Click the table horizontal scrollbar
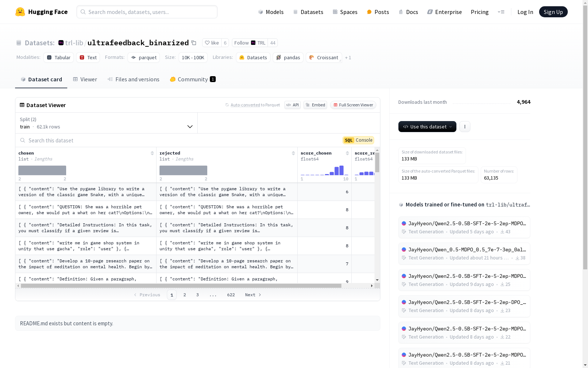 coord(181,286)
